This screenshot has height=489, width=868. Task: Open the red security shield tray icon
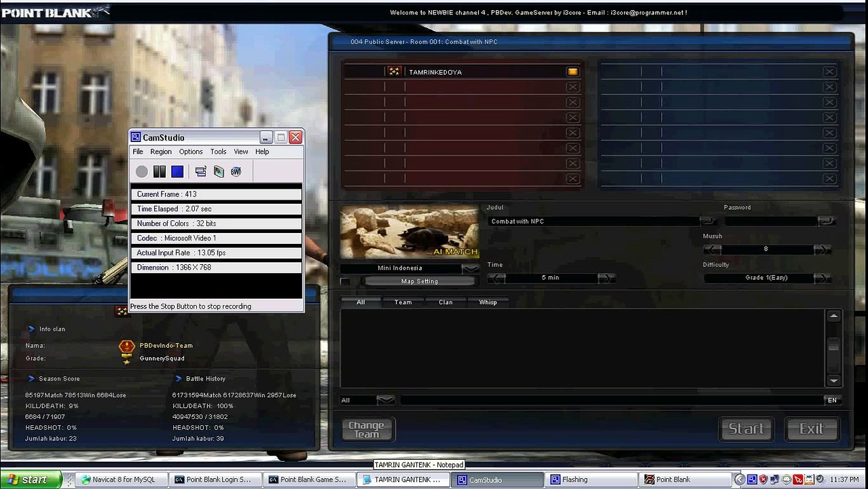(x=763, y=479)
